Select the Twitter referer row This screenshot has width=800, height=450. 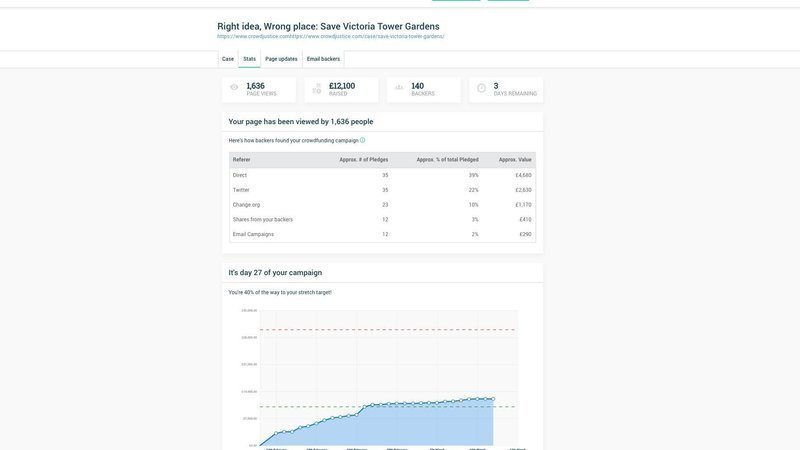[x=241, y=190]
